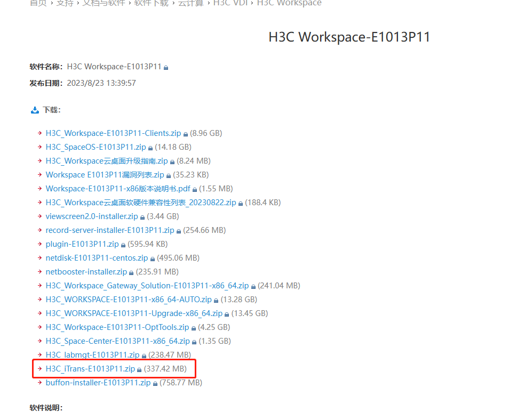Download H3C_Workspace-E1013P11-OptTools.zip
This screenshot has width=510, height=420.
tap(117, 327)
